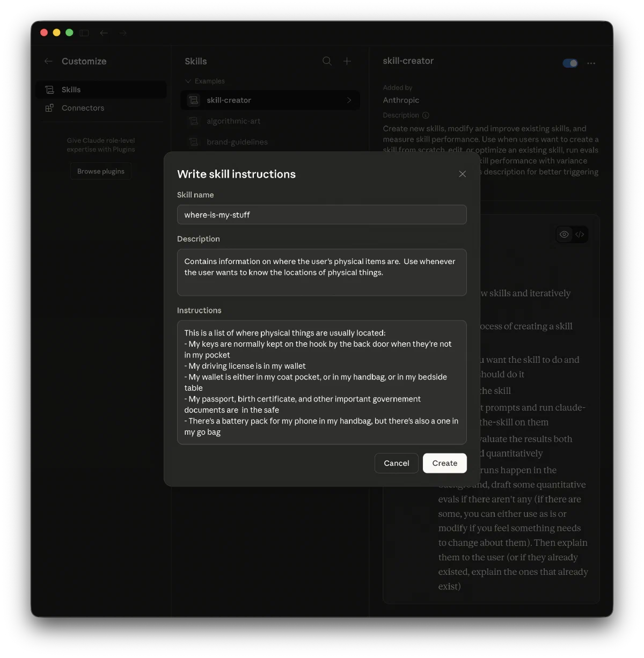Close the Write skill instructions dialog

click(462, 174)
